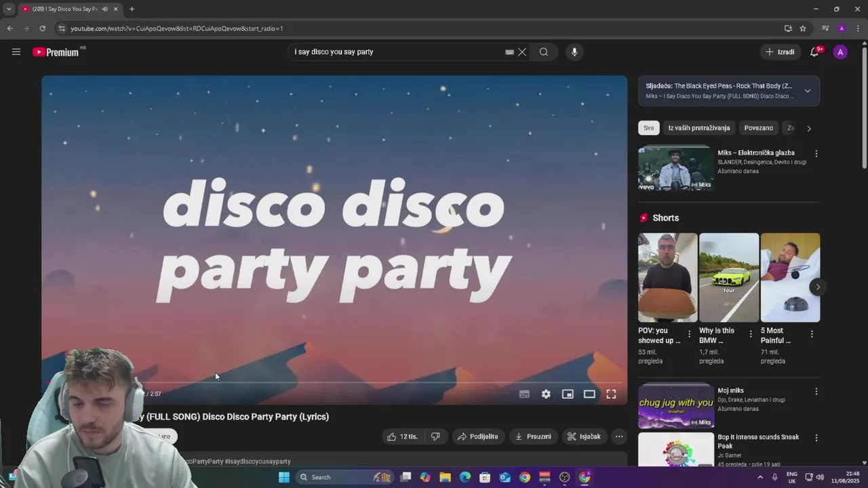Enter full screen mode
The width and height of the screenshot is (868, 488).
[x=611, y=394]
